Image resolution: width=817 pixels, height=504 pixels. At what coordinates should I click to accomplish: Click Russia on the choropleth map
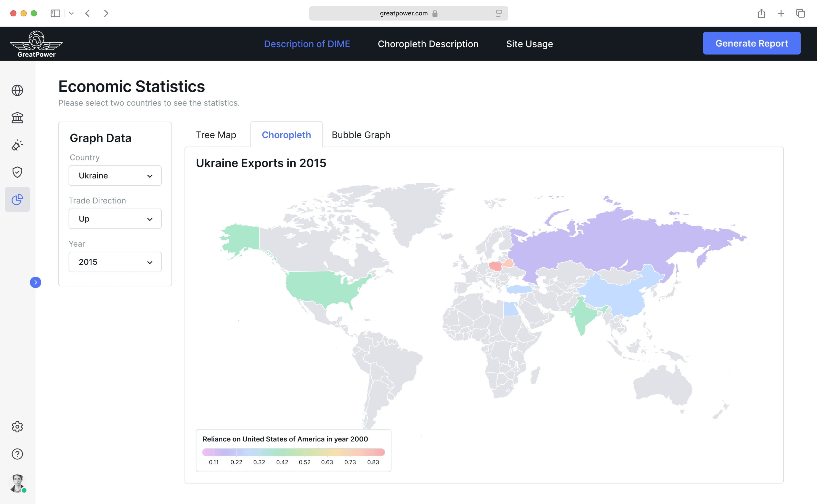617,240
